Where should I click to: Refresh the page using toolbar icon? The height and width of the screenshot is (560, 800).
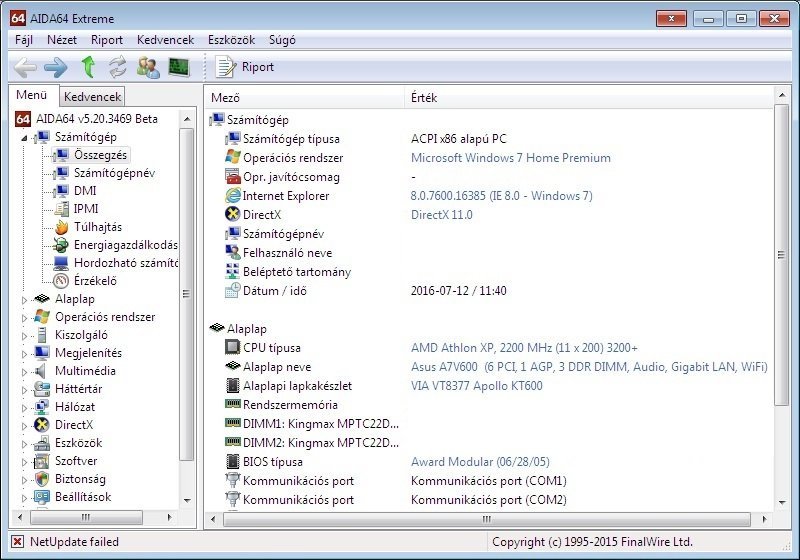118,67
